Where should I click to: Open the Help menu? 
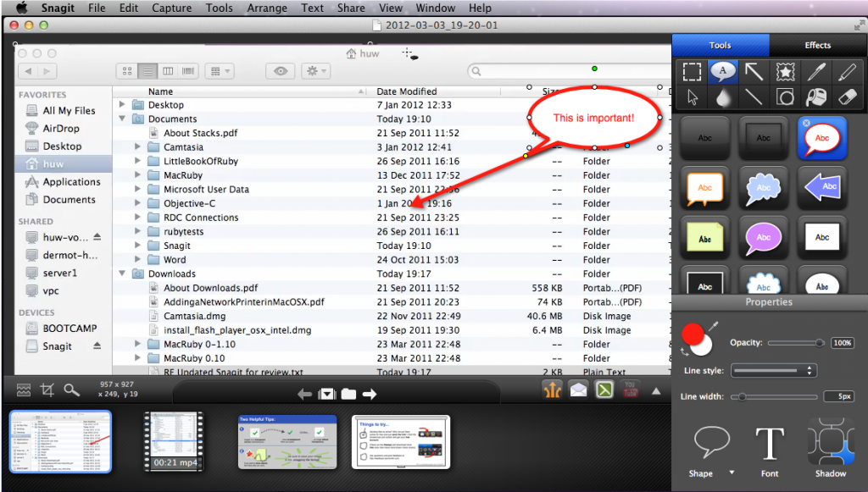point(480,8)
